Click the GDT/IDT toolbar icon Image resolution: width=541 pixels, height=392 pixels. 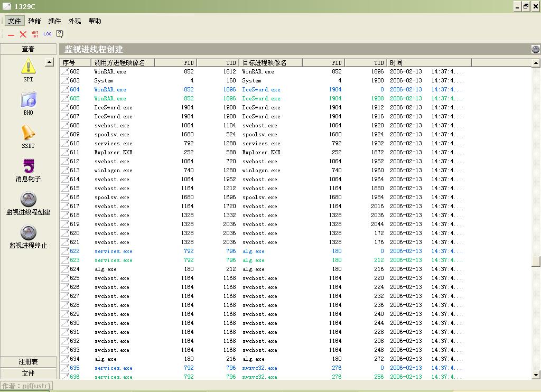click(35, 34)
